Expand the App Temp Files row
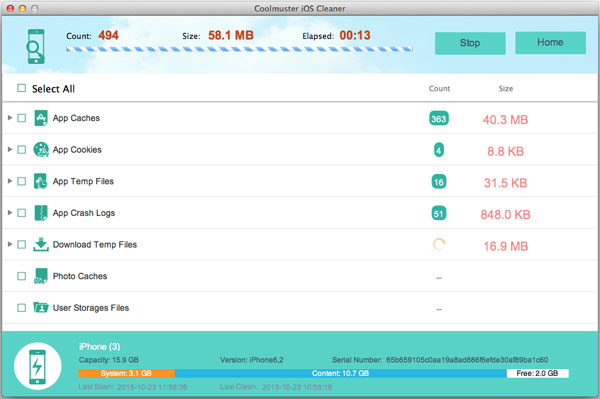Screen dimensions: 600x399 click(10, 181)
